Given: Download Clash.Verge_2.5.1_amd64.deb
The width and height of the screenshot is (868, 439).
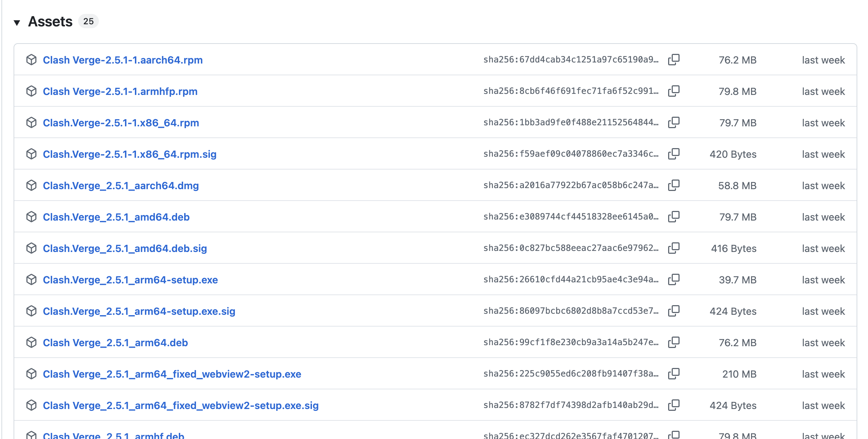Looking at the screenshot, I should (x=116, y=217).
